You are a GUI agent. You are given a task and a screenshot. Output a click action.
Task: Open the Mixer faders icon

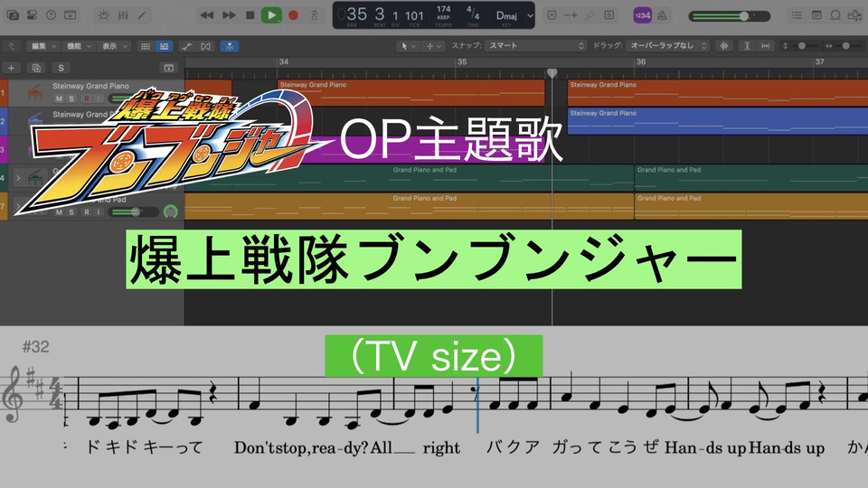point(123,15)
